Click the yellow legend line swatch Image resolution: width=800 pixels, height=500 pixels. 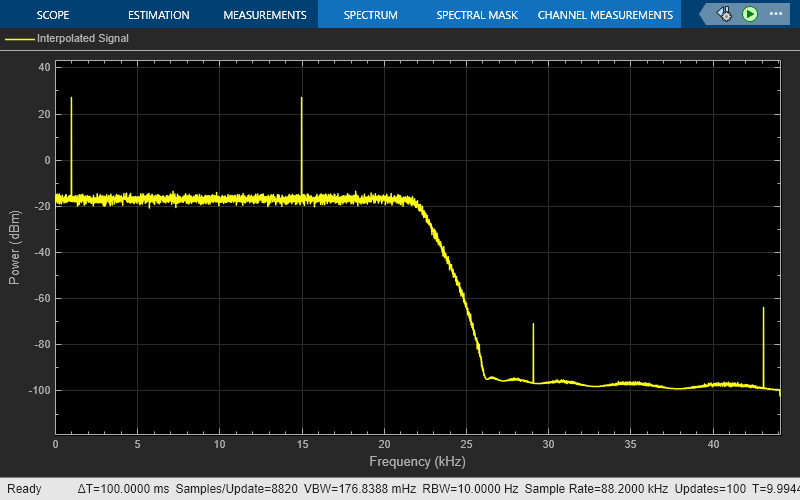click(x=19, y=39)
